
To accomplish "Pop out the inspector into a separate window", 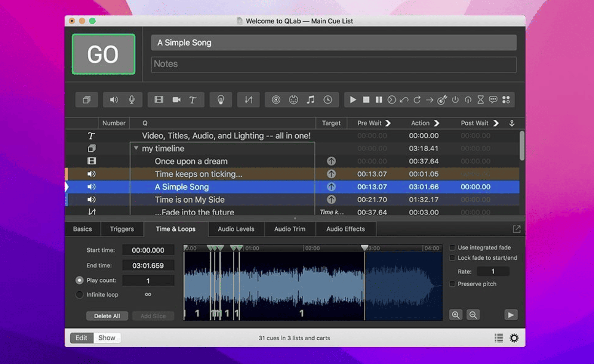I will 517,229.
